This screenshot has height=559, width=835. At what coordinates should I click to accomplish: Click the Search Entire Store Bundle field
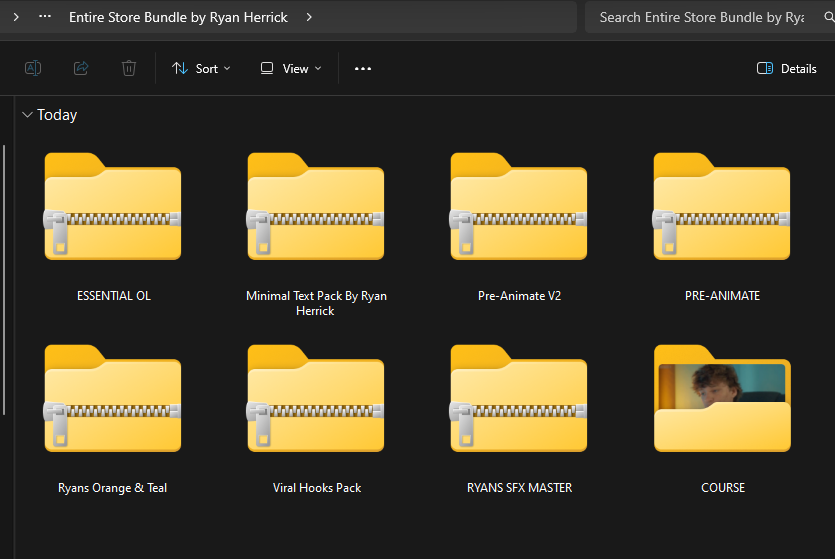[x=705, y=17]
